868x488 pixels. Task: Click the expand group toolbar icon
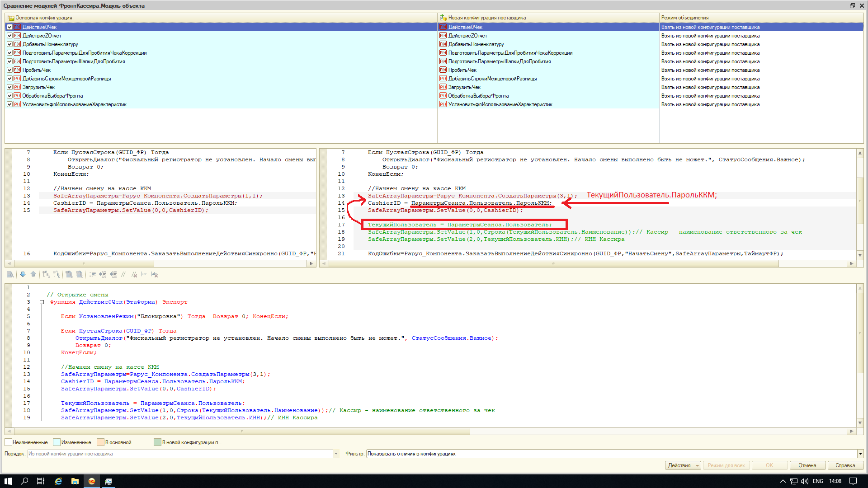46,274
